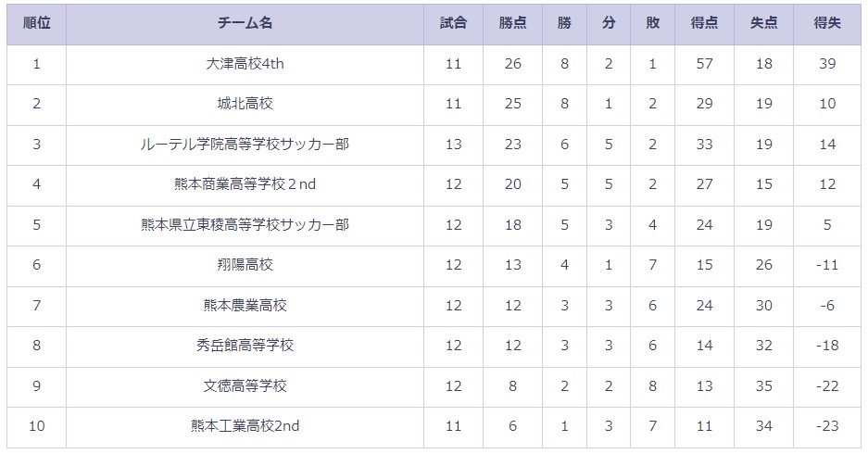Viewport: 868px width, 454px height.
Task: Select the 得失 column header
Action: pyautogui.click(x=827, y=23)
